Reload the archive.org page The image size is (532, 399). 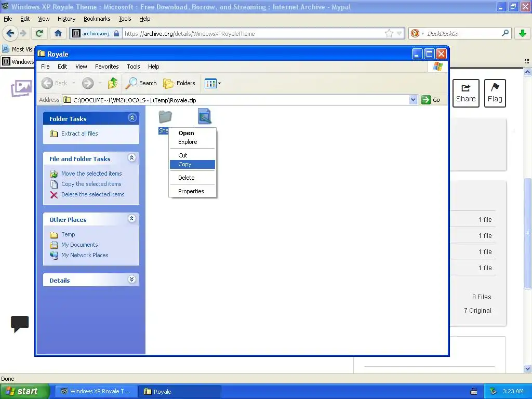(x=39, y=33)
